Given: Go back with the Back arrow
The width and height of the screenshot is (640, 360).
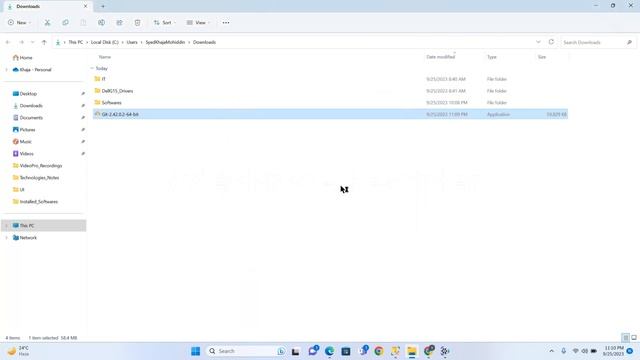Looking at the screenshot, I should point(8,42).
